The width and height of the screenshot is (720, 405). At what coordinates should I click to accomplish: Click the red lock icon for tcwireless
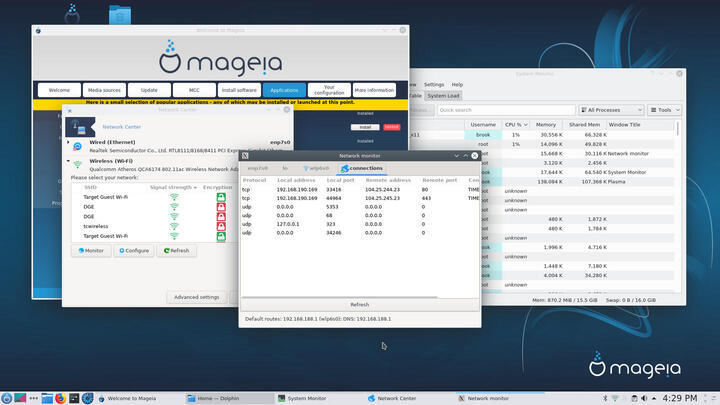point(221,226)
